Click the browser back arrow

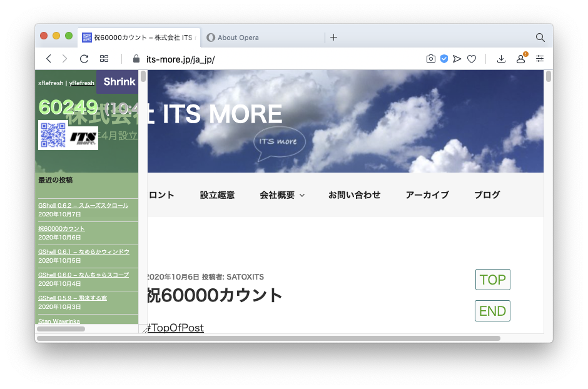click(49, 59)
